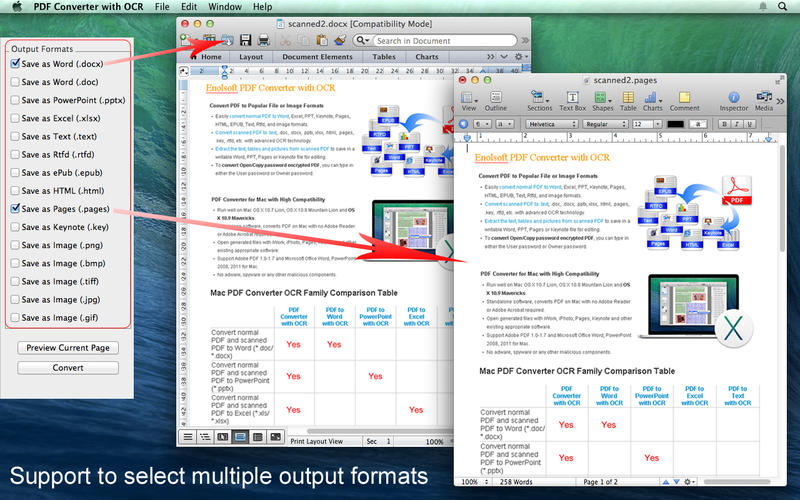Open the Edit menu
Image resolution: width=800 pixels, height=500 pixels.
pyautogui.click(x=189, y=7)
